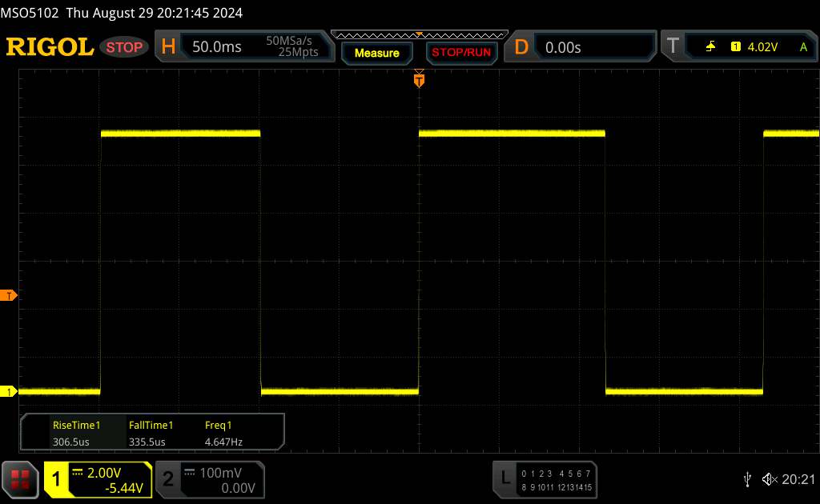Click the rising edge trigger icon
This screenshot has height=504, width=820.
point(710,47)
